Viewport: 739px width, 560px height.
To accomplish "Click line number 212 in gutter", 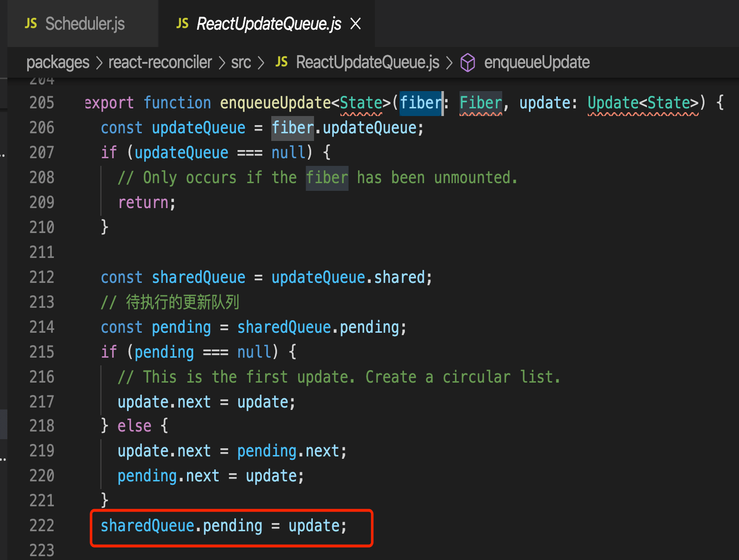I will tap(42, 277).
